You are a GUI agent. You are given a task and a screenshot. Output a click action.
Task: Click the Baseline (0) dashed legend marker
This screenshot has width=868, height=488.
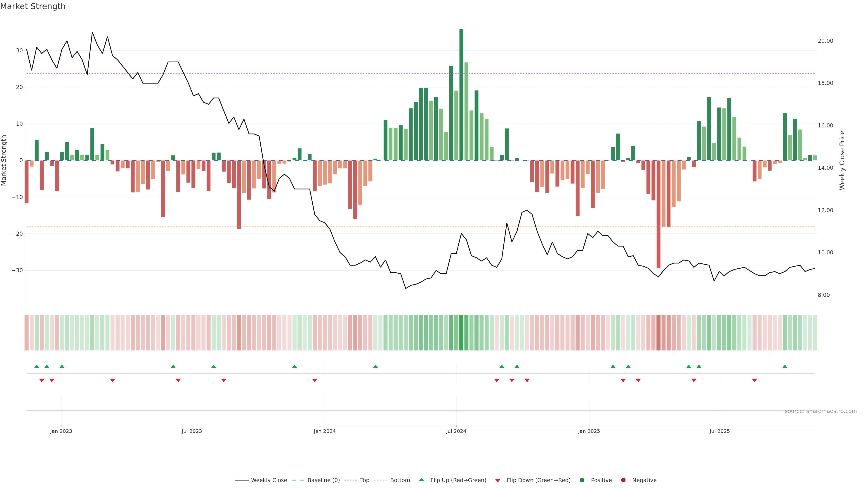click(297, 480)
